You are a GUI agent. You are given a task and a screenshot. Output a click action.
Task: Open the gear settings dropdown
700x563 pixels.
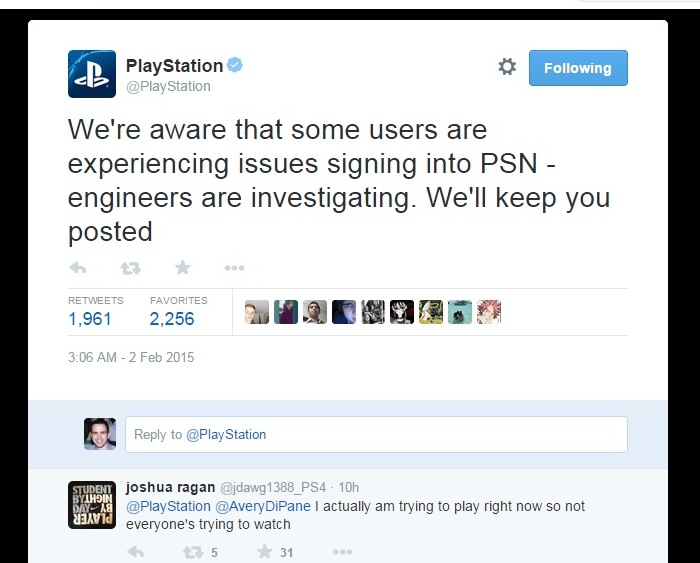(507, 67)
